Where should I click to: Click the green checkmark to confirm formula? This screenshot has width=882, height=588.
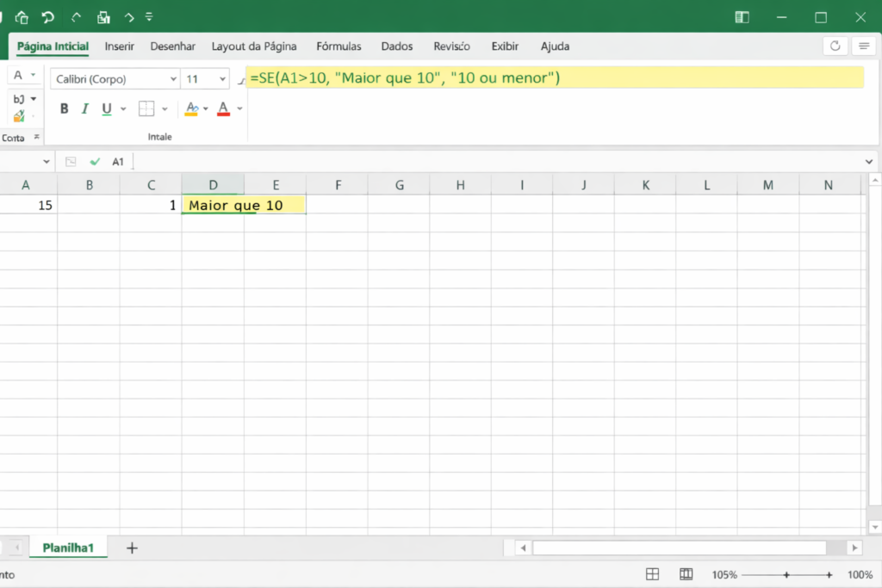95,162
